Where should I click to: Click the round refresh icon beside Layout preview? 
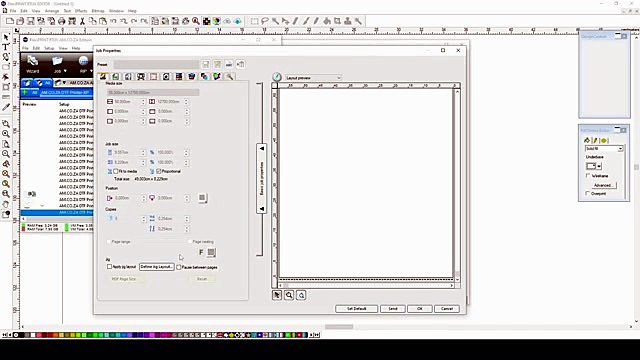click(277, 77)
